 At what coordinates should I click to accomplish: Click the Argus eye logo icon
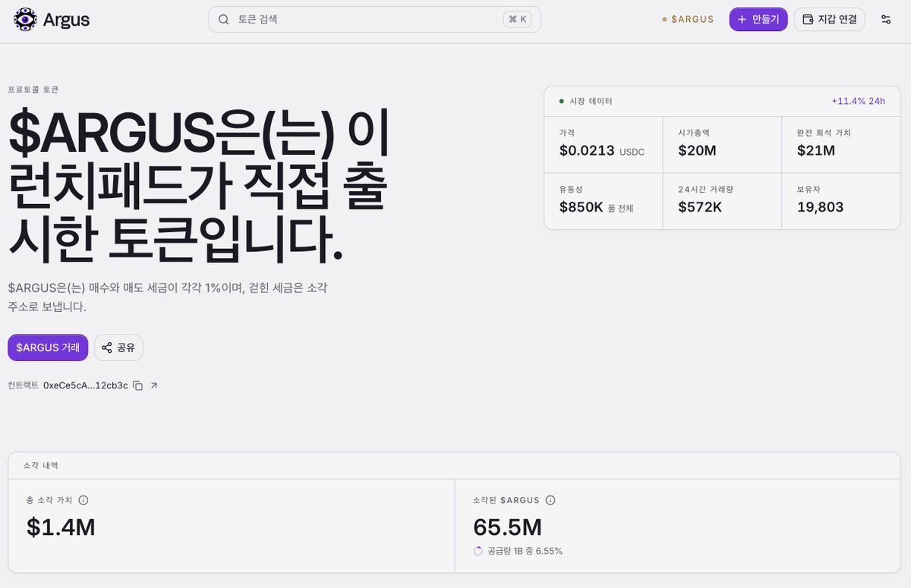(x=25, y=20)
